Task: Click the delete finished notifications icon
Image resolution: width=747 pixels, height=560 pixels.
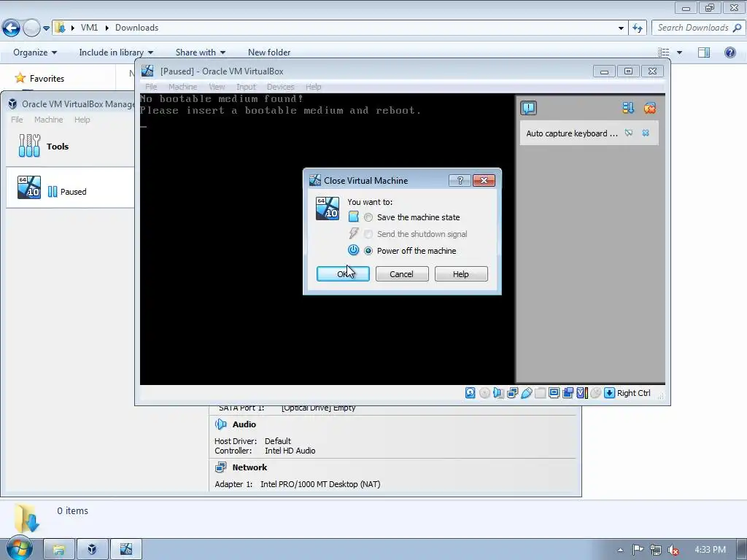Action: 650,108
